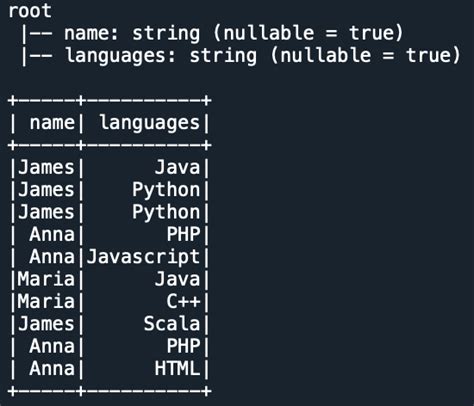Select the languages schema field line

click(240, 56)
